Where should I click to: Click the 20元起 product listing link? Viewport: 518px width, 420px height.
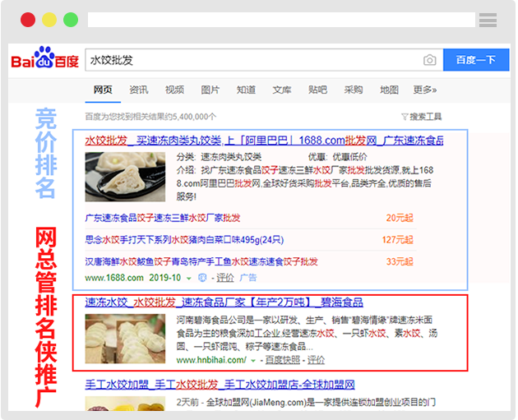click(x=399, y=218)
